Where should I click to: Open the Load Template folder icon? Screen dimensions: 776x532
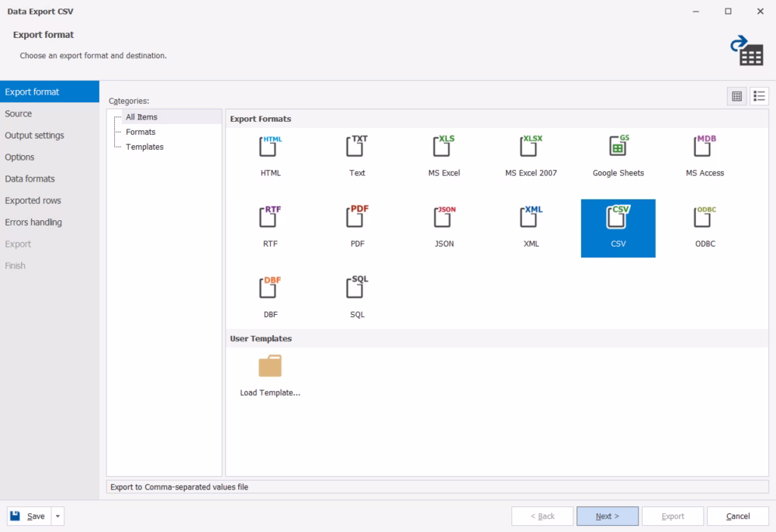tap(270, 366)
